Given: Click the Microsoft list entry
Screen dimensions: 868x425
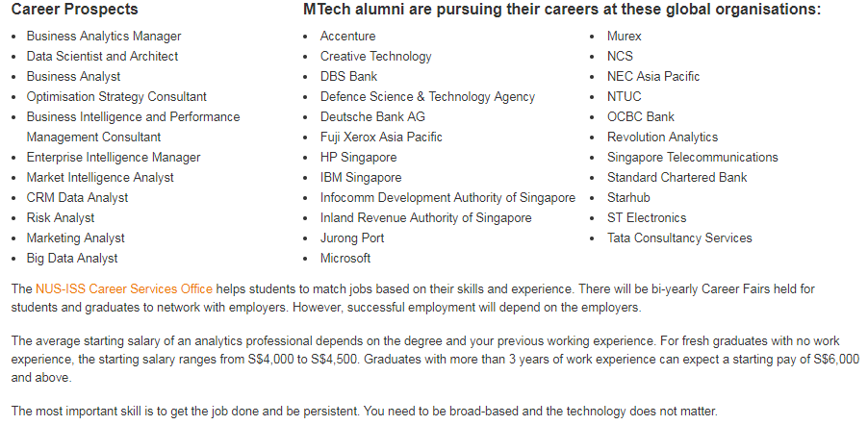Looking at the screenshot, I should coord(345,258).
